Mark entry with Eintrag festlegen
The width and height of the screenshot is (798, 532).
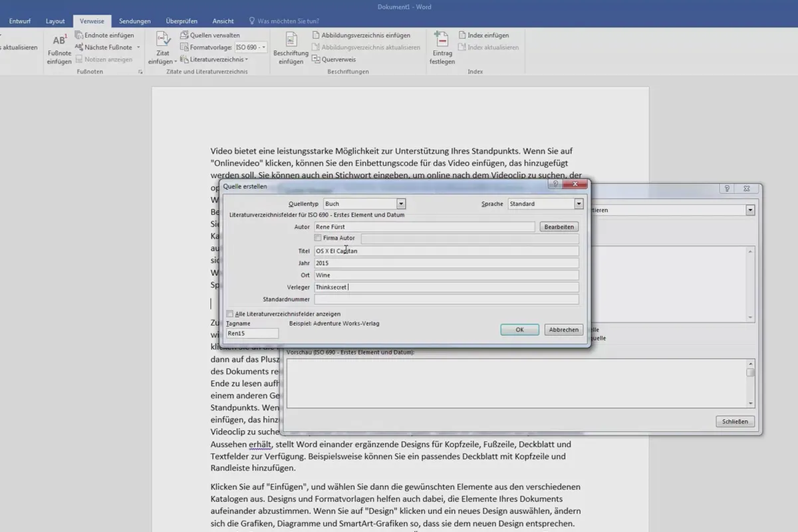442,49
